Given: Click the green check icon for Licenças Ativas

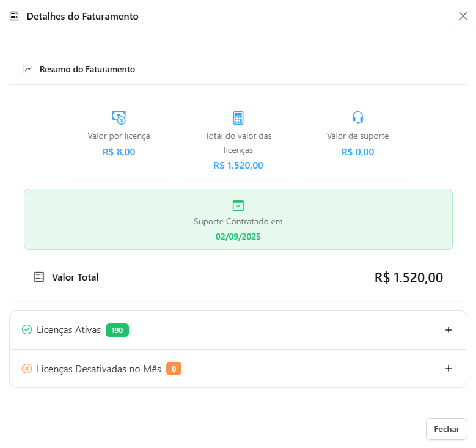Looking at the screenshot, I should coord(27,330).
